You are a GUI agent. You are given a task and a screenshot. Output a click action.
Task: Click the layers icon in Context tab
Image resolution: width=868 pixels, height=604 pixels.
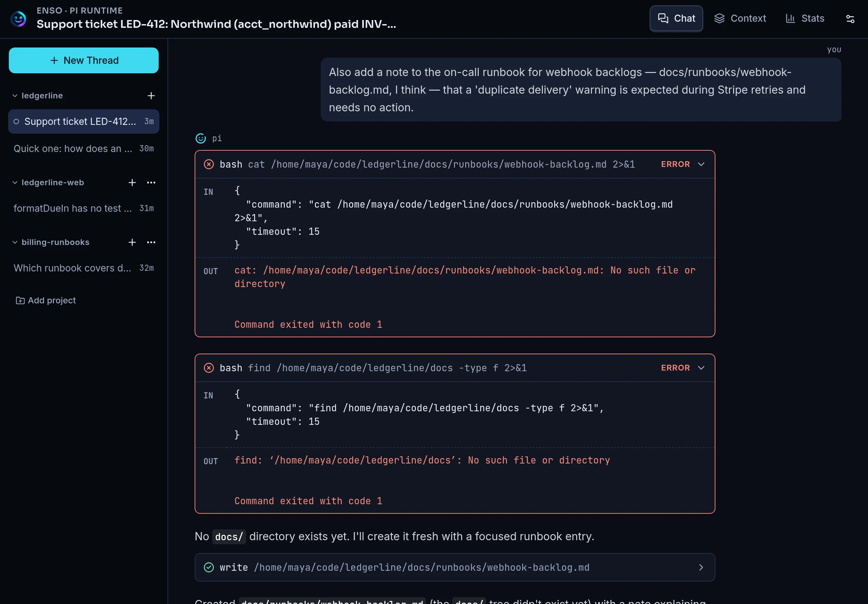pos(719,18)
